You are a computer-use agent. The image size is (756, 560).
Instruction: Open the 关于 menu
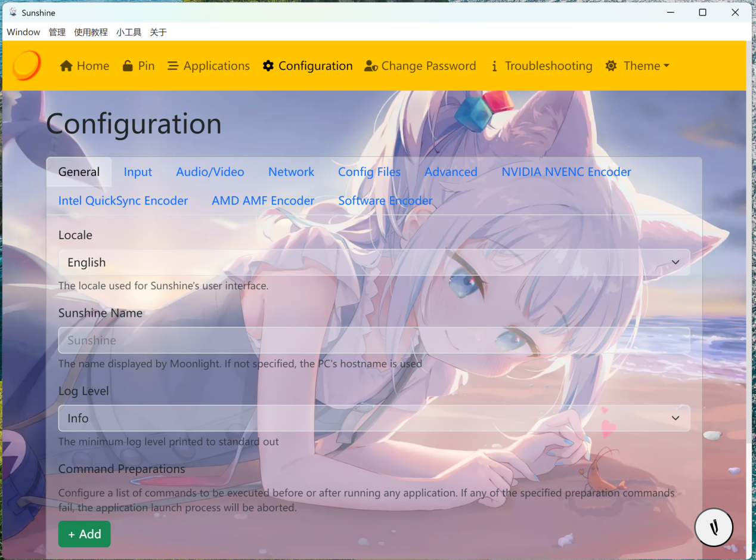point(158,32)
